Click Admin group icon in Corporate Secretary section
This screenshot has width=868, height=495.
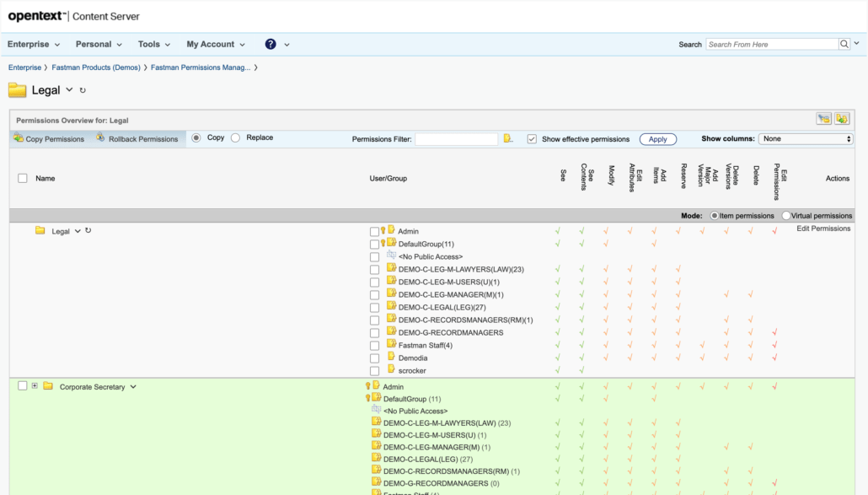(376, 385)
